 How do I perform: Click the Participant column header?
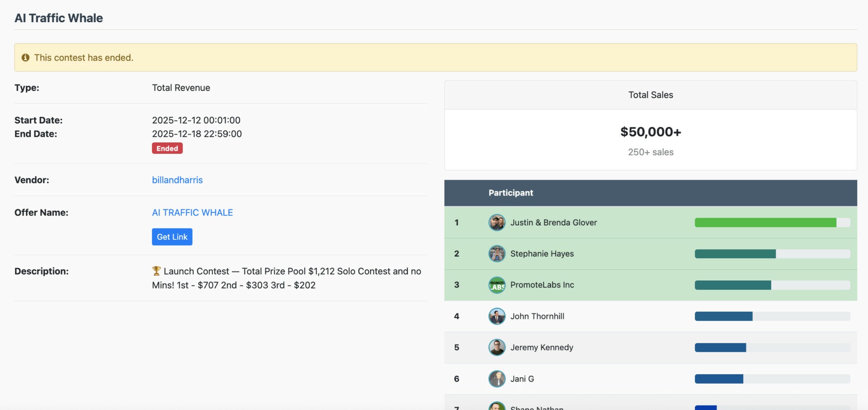pyautogui.click(x=510, y=193)
